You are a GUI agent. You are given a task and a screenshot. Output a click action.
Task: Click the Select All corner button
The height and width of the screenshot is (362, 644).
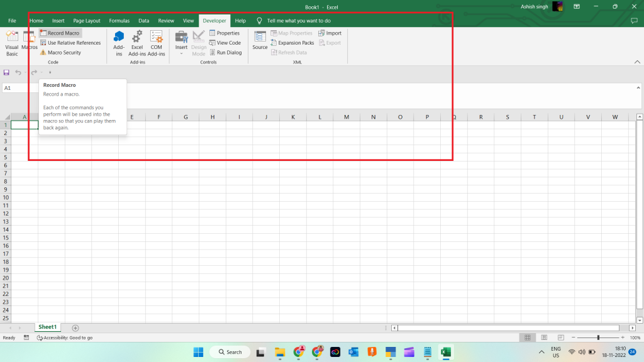tap(6, 117)
